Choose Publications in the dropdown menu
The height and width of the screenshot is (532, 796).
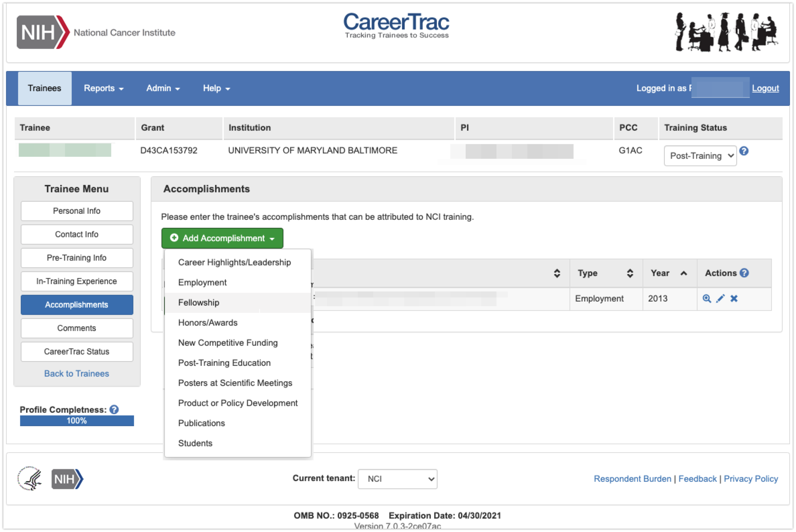click(x=202, y=423)
